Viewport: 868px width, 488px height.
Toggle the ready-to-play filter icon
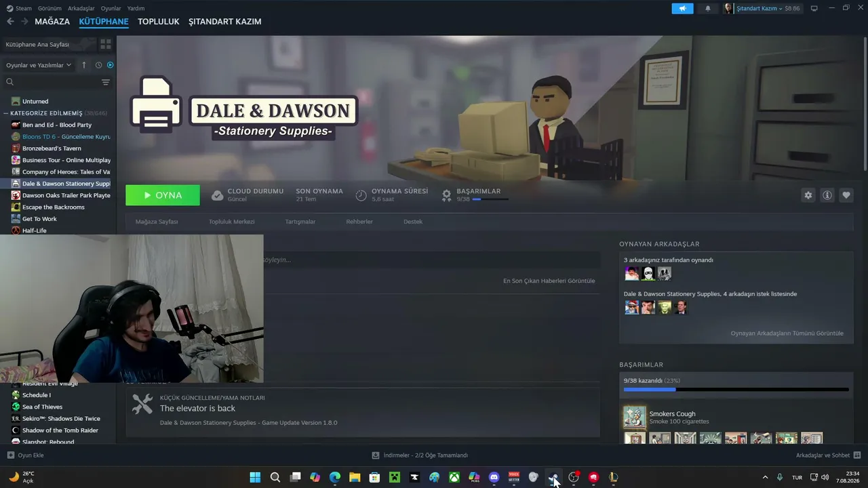pyautogui.click(x=111, y=65)
